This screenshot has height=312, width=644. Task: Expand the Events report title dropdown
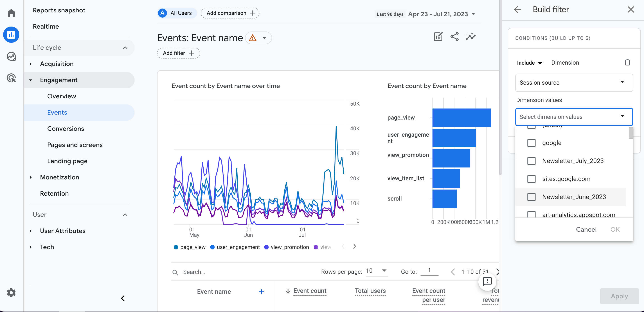click(x=265, y=38)
